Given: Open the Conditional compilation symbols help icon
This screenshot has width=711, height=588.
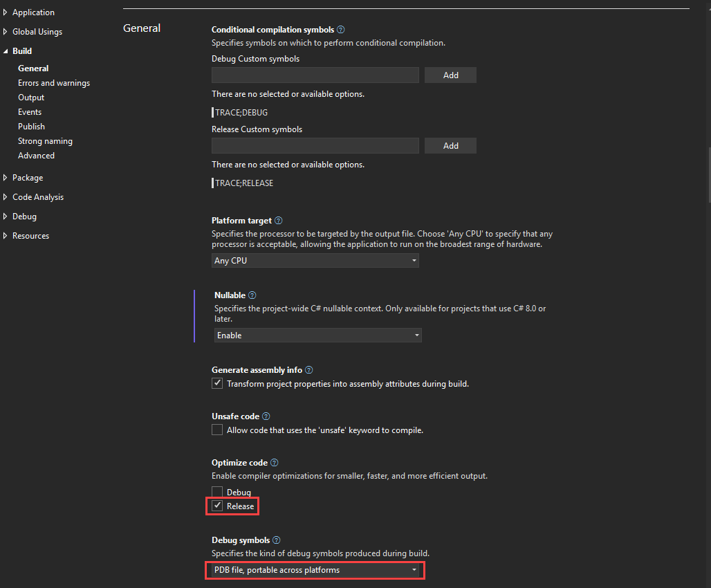Looking at the screenshot, I should tap(340, 29).
